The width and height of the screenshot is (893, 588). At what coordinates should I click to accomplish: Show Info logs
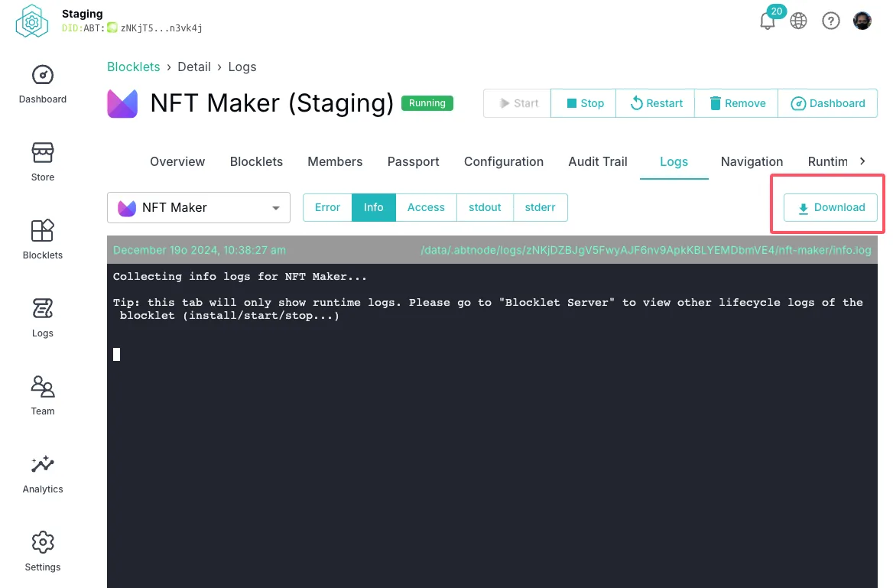point(374,207)
